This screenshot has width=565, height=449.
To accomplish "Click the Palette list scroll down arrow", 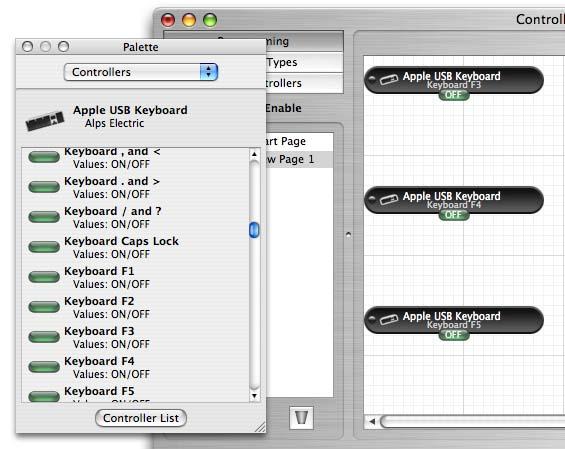I will [254, 396].
